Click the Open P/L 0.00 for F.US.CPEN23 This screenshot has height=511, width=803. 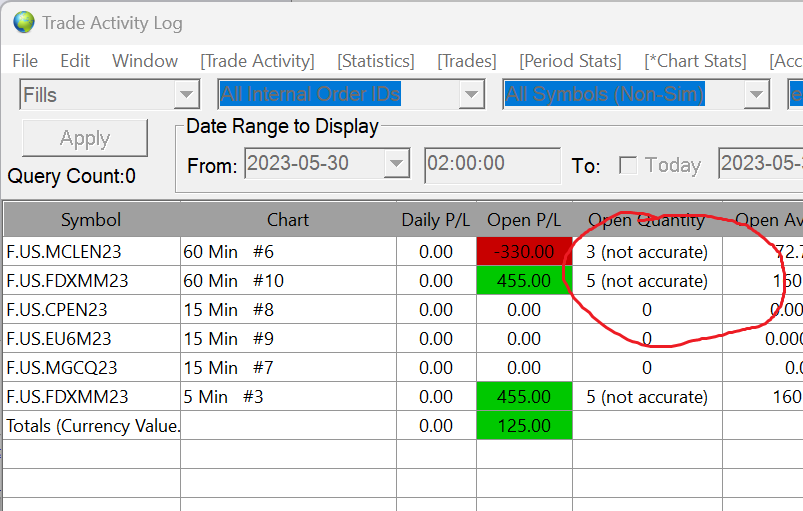pyautogui.click(x=524, y=310)
